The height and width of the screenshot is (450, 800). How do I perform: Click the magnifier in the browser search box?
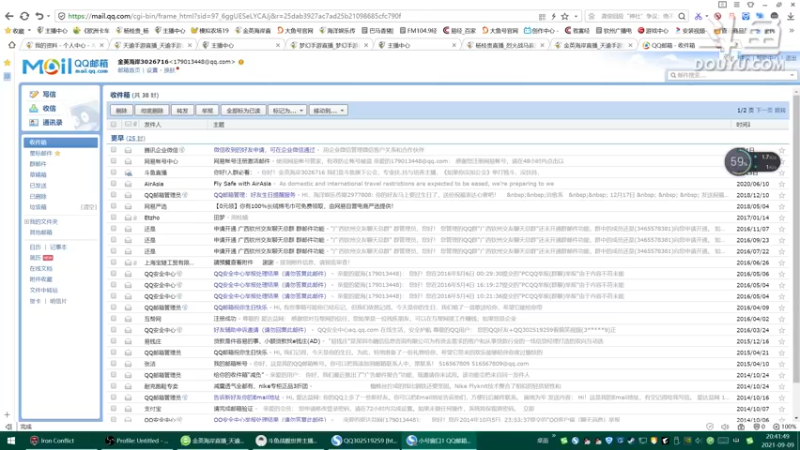682,16
